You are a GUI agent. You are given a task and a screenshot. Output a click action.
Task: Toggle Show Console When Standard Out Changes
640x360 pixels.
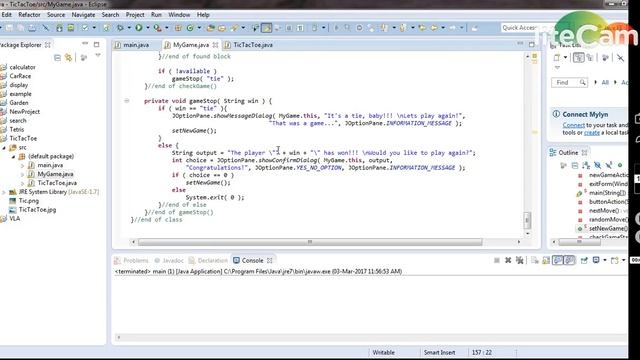click(x=558, y=260)
